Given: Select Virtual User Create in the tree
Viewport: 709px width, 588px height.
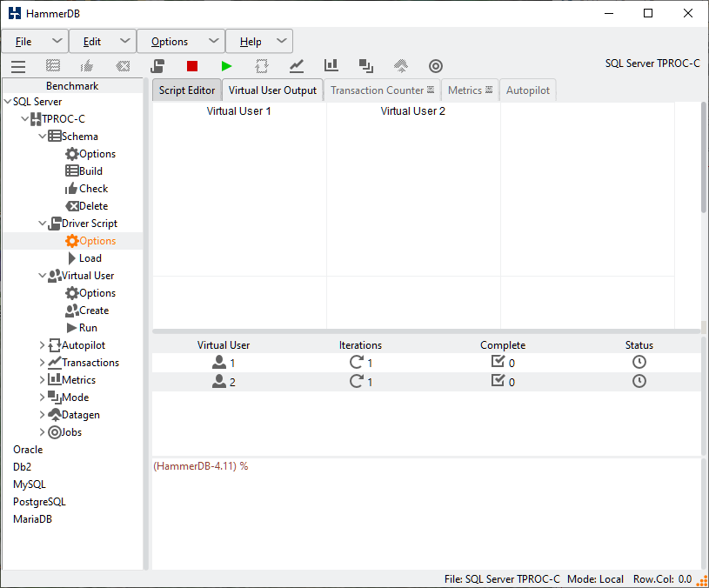Looking at the screenshot, I should [87, 311].
